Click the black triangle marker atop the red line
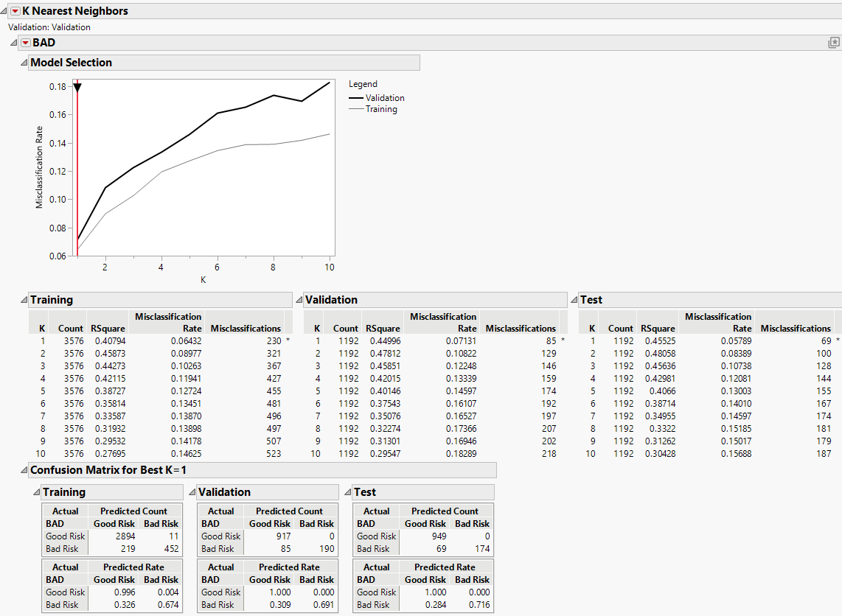The height and width of the screenshot is (616, 842). pos(77,88)
